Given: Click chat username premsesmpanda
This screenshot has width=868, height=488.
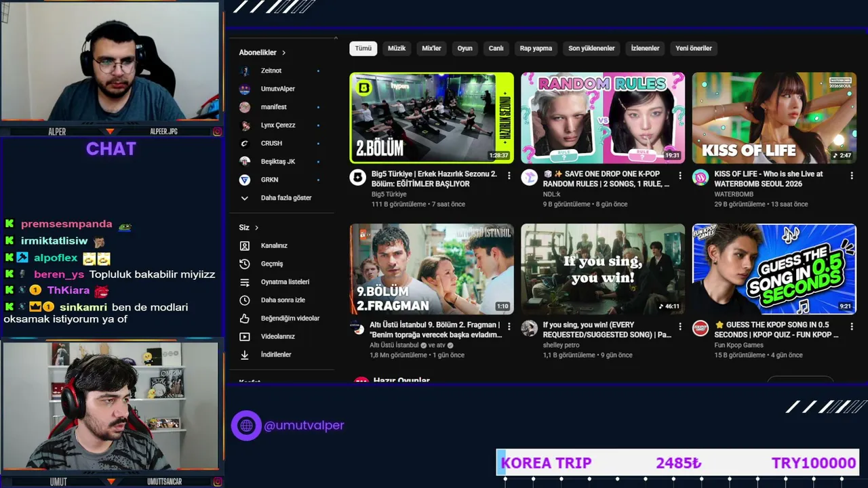Looking at the screenshot, I should coord(66,224).
